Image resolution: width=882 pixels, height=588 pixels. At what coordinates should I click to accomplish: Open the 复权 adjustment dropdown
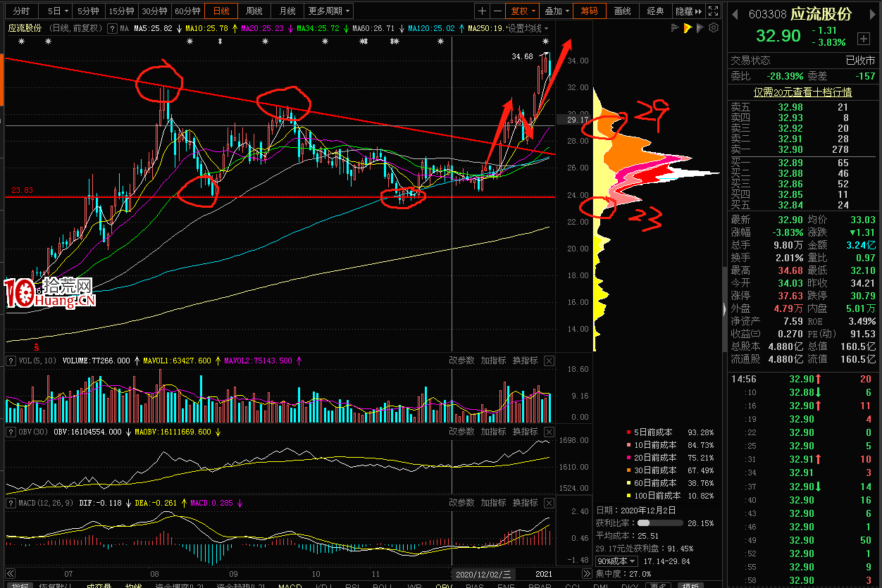click(523, 11)
